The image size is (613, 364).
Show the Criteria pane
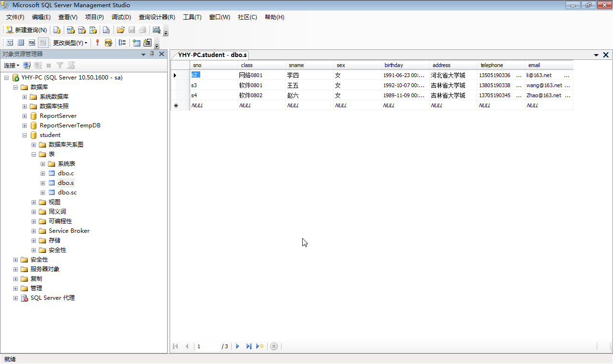click(21, 43)
